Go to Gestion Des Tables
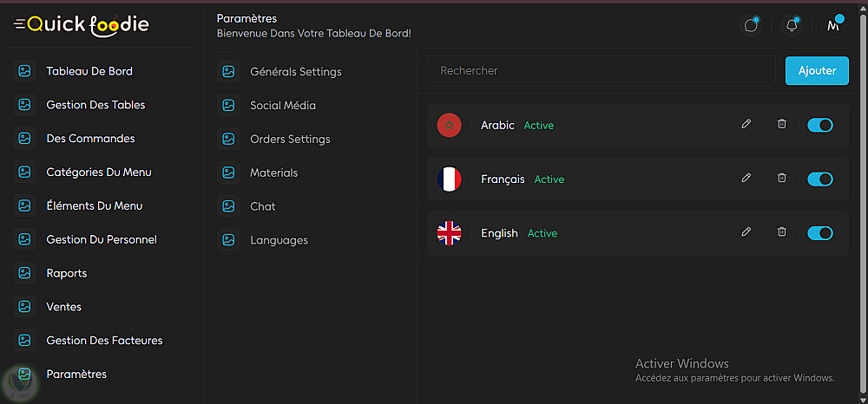868x404 pixels. point(95,105)
